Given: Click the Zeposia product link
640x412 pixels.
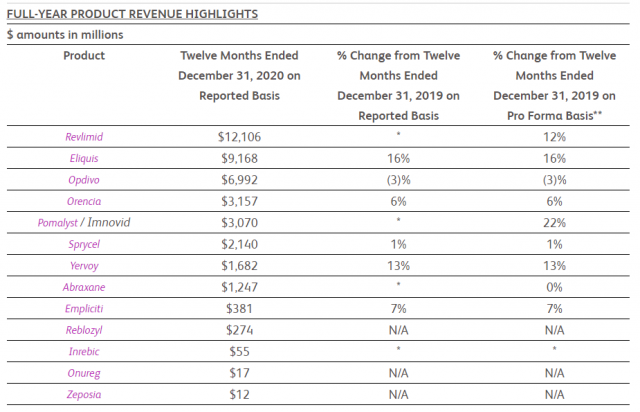Looking at the screenshot, I should point(84,395).
